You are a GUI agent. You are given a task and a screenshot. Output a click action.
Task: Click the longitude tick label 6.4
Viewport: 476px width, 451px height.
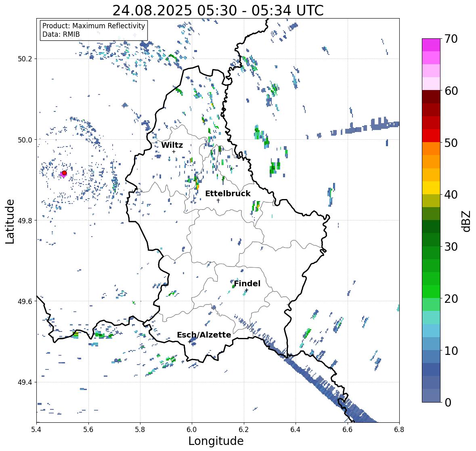(296, 430)
